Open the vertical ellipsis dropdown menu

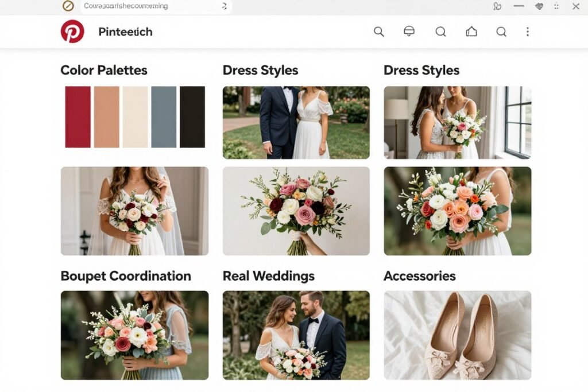click(528, 32)
